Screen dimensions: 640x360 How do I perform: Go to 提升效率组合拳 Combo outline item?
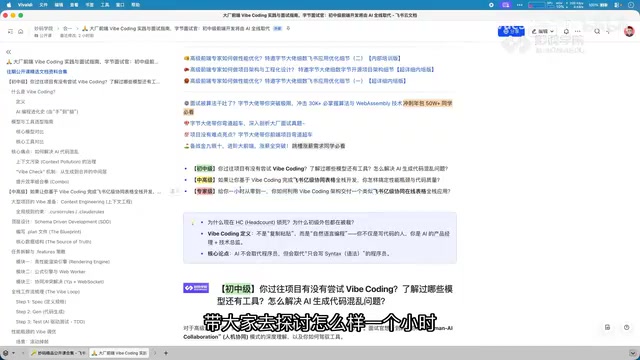tap(42, 182)
